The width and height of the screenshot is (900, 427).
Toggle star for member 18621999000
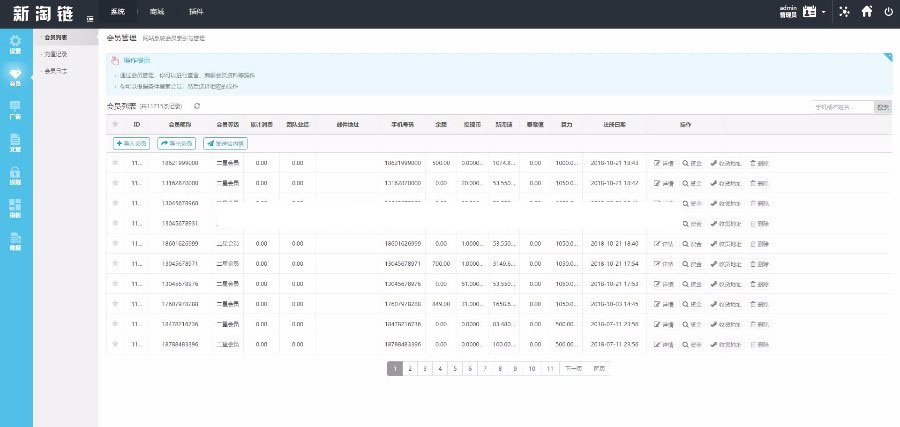click(116, 162)
